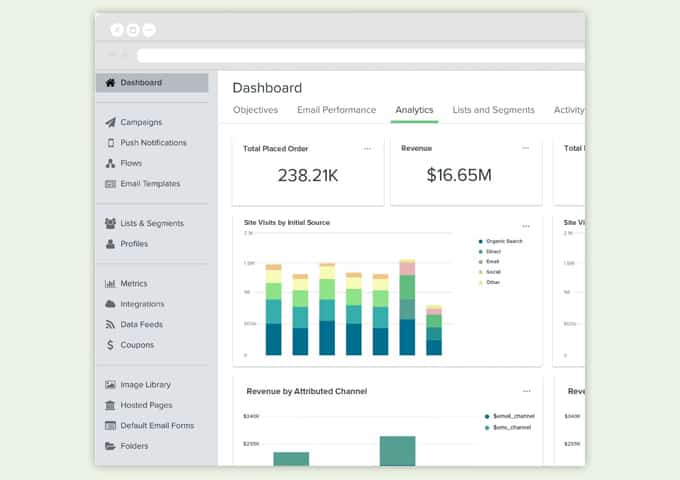
Task: Open Profiles in the sidebar
Action: [x=134, y=244]
